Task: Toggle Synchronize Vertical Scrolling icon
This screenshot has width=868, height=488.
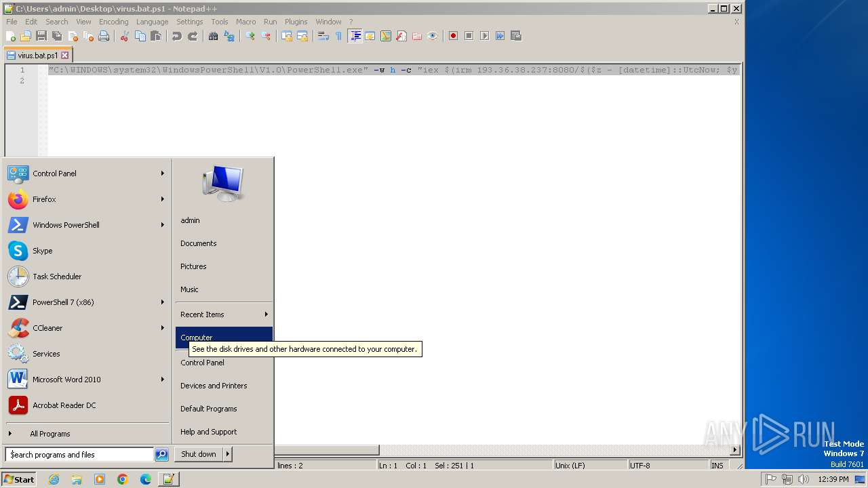Action: [287, 36]
